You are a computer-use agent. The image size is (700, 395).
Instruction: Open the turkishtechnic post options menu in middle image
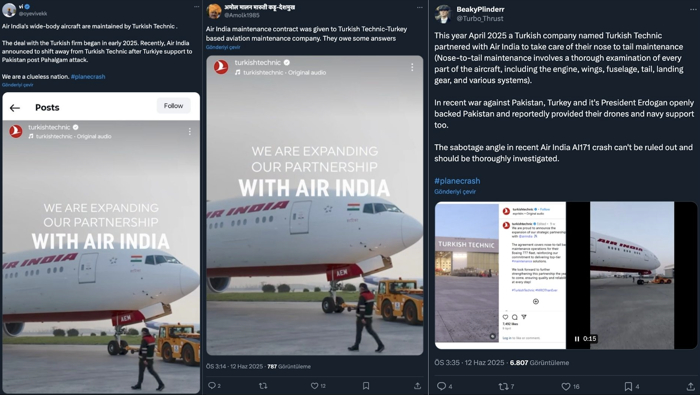pyautogui.click(x=412, y=67)
